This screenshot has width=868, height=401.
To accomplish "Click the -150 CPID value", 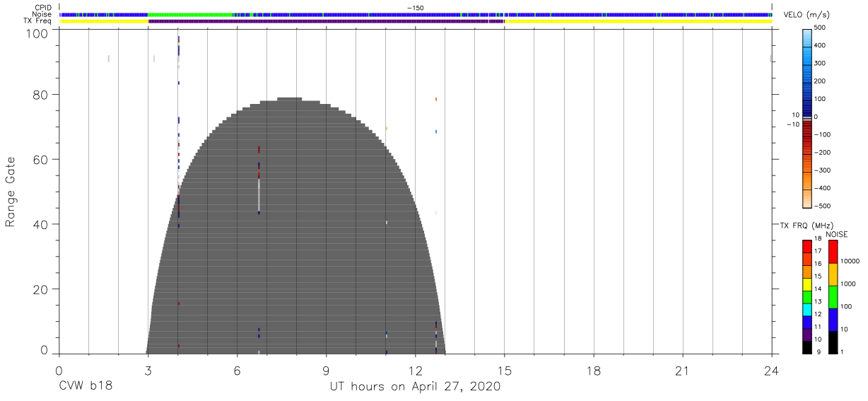I will 416,8.
